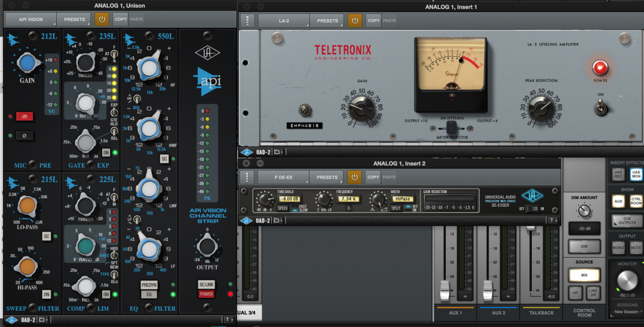This screenshot has height=327, width=644.
Task: Click the 212L GAIN knob
Action: tap(27, 63)
